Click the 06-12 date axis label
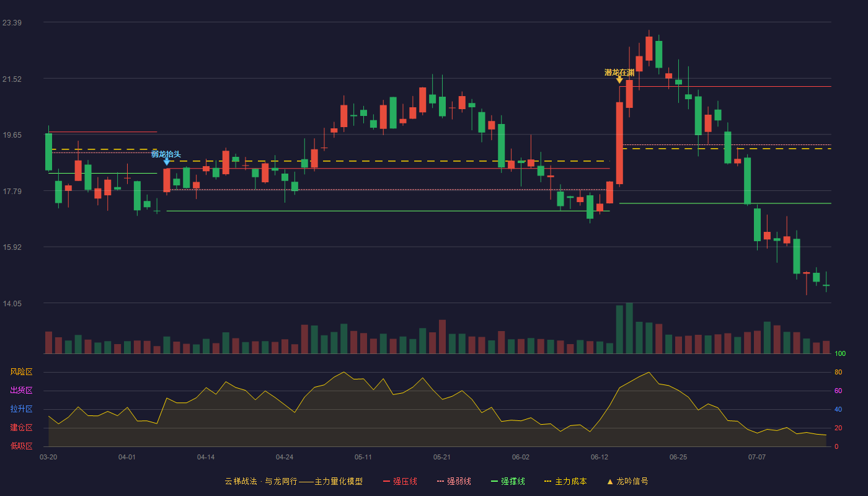Viewport: 868px width, 496px height. click(x=600, y=457)
